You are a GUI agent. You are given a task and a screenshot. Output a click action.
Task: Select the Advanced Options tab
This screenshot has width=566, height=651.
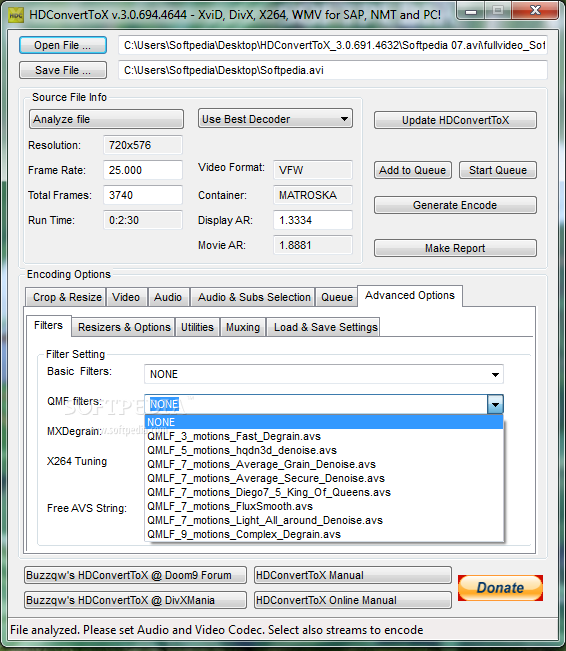point(410,295)
